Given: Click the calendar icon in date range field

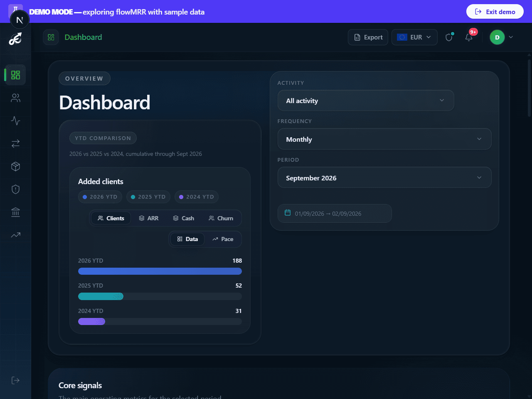Looking at the screenshot, I should pos(288,213).
